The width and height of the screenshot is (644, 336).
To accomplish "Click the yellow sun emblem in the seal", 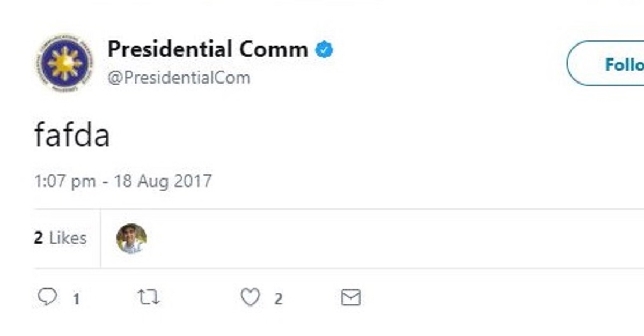I will 64,63.
